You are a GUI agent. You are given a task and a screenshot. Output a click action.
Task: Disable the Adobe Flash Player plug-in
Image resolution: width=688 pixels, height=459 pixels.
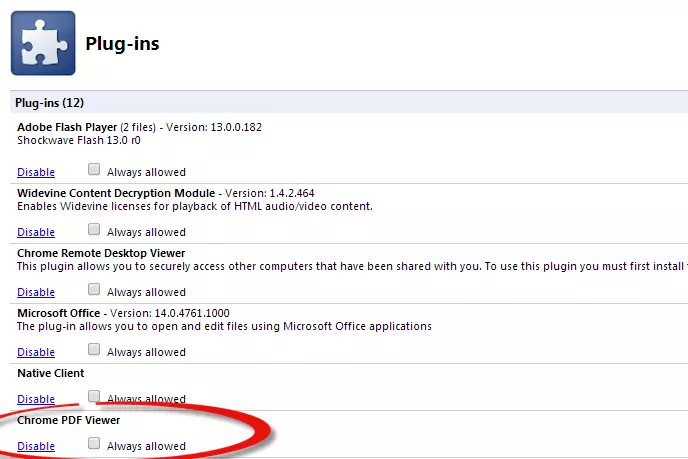click(x=36, y=172)
